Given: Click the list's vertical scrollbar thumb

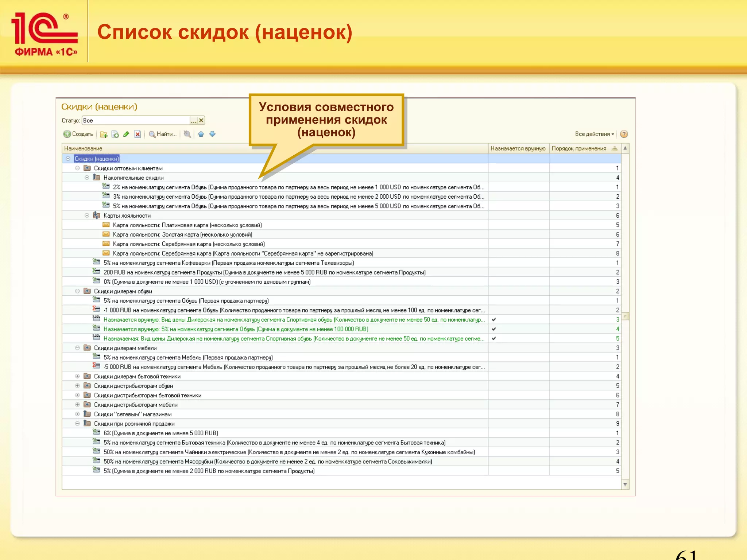Looking at the screenshot, I should point(625,316).
